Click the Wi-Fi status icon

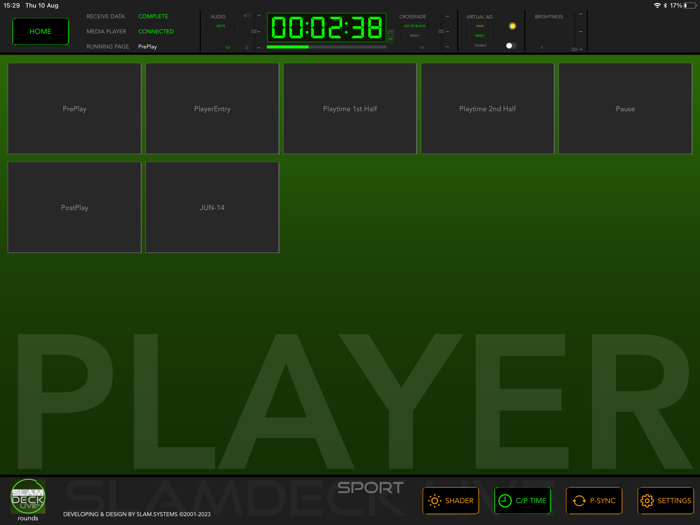[657, 5]
